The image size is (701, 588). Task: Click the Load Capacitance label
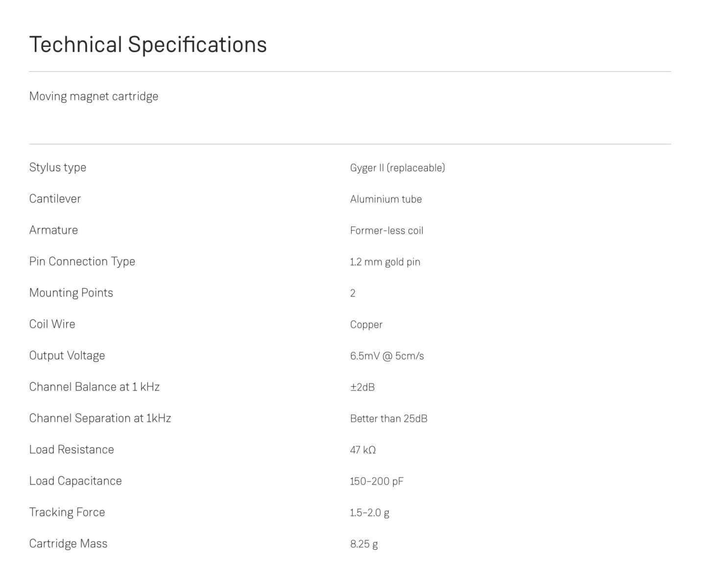(75, 481)
